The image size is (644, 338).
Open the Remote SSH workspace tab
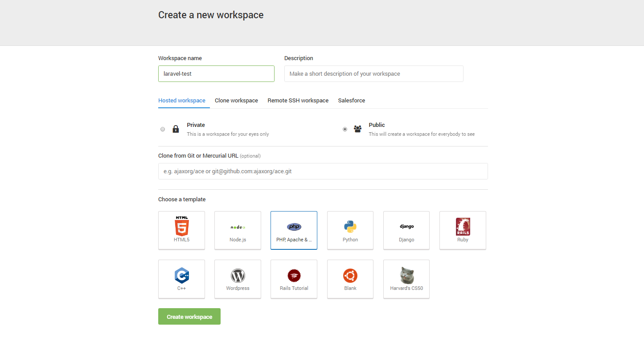click(298, 100)
